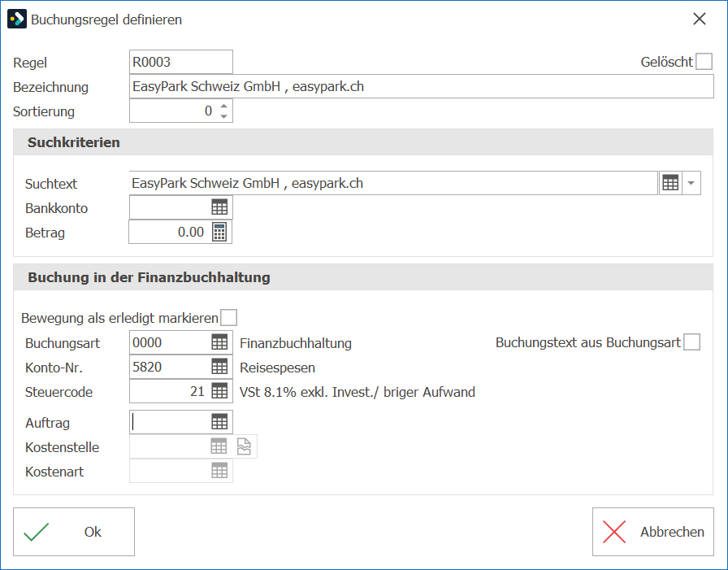Click the 'Suchkriterien' section header
The height and width of the screenshot is (570, 728).
coord(73,142)
